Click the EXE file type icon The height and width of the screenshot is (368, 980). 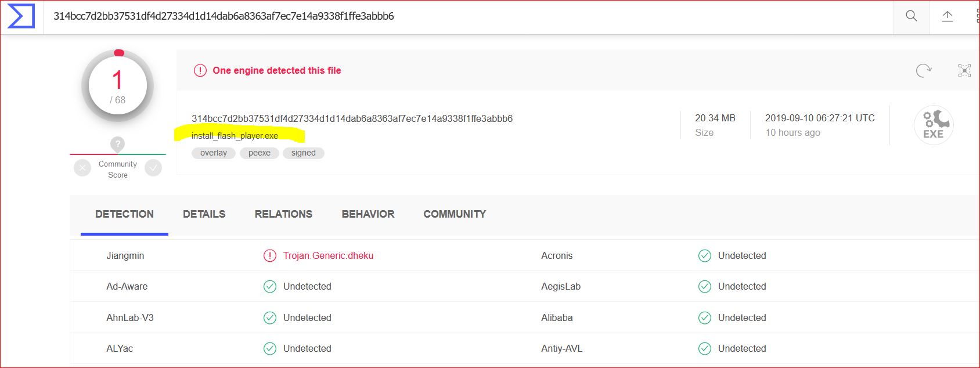click(934, 125)
